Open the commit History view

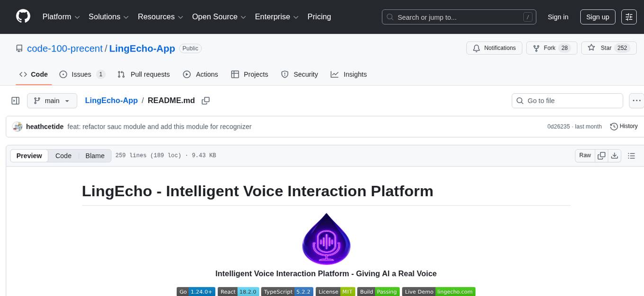pos(624,126)
